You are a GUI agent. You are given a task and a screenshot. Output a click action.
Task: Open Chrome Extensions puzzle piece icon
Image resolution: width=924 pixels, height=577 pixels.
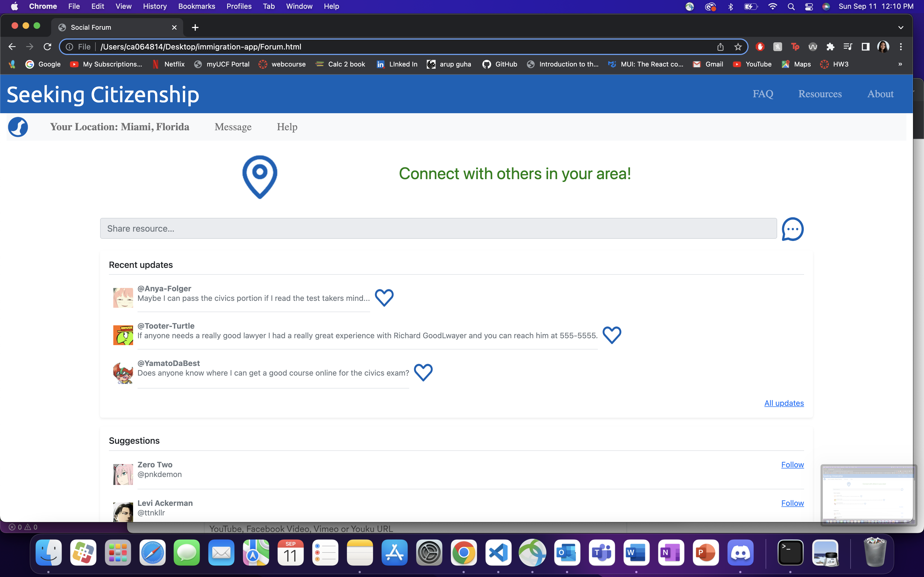(830, 47)
